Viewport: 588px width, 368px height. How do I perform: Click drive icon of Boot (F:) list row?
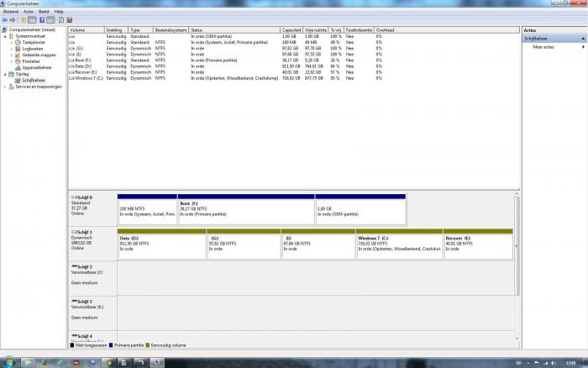(71, 60)
